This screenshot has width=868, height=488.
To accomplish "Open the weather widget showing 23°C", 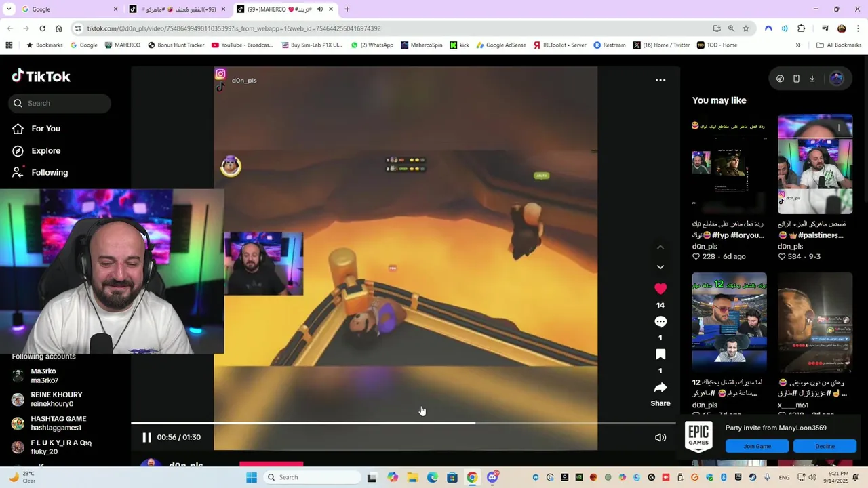I will click(22, 477).
